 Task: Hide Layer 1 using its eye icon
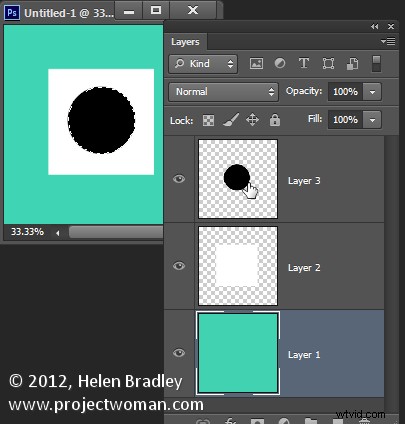179,353
